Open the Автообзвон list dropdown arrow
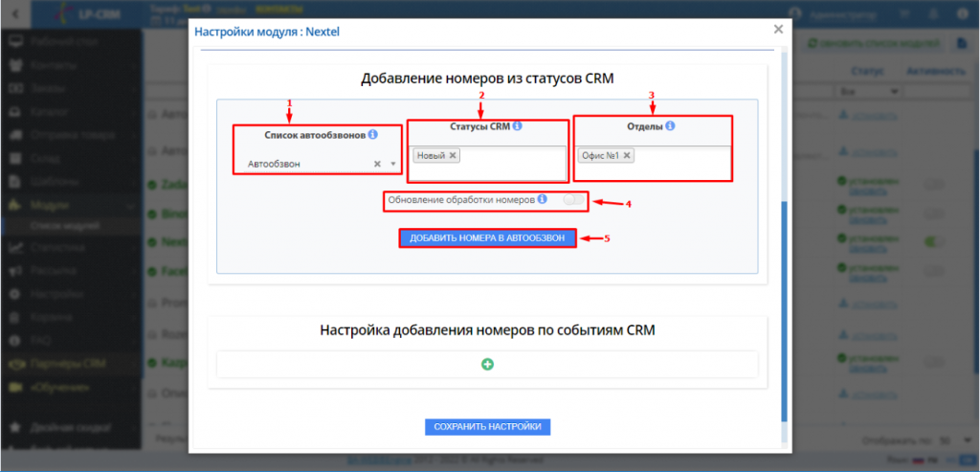Screen dimensions: 980x472 click(x=393, y=164)
